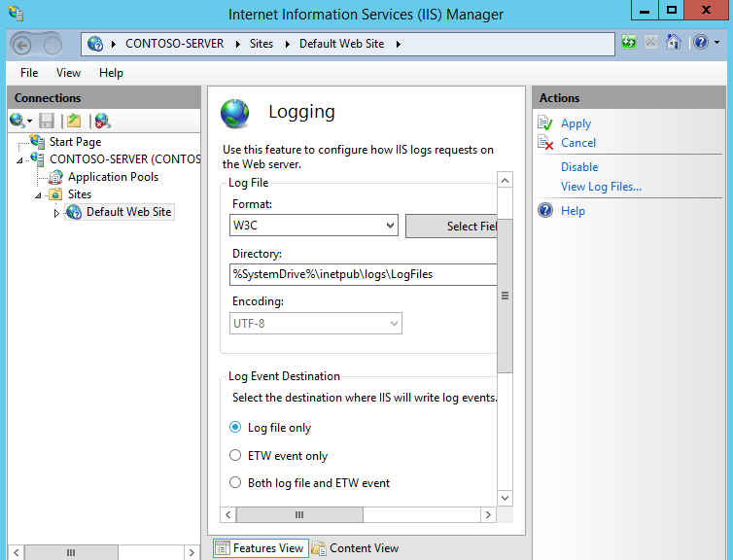This screenshot has height=560, width=733.
Task: Click Apply in Actions pane
Action: 576,123
